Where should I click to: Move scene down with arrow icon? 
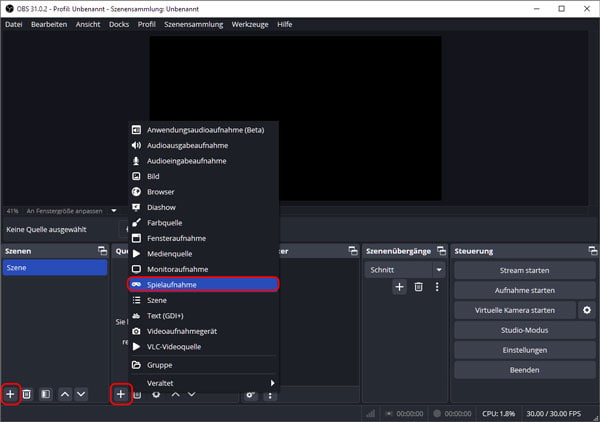click(x=81, y=394)
